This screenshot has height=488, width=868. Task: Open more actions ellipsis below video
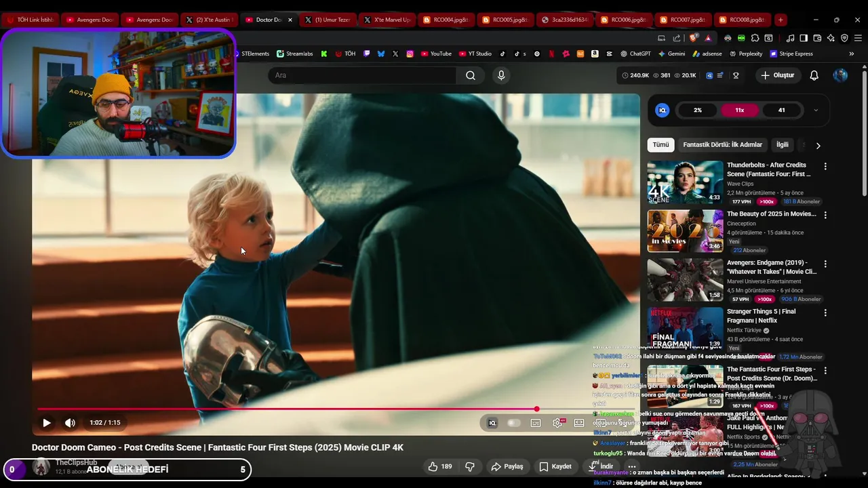632,466
